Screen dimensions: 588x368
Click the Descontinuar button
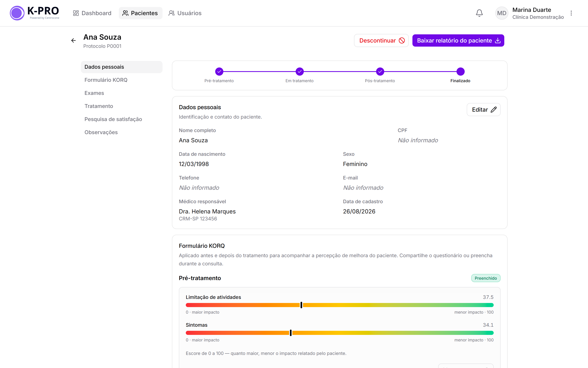[381, 40]
